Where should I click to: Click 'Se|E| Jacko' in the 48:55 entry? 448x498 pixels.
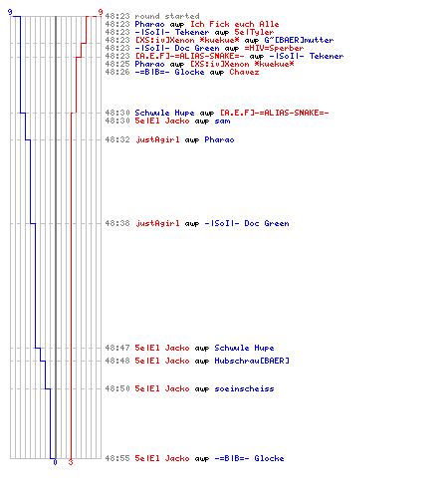tap(162, 458)
